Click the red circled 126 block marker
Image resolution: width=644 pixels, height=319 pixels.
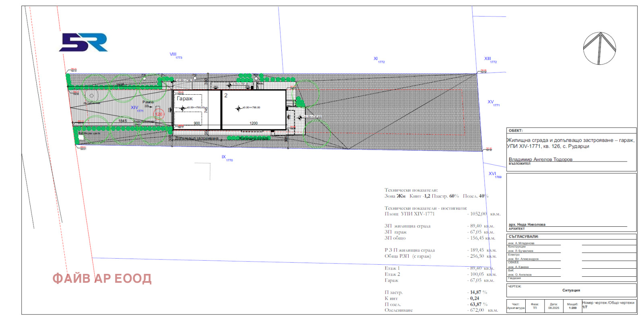[159, 114]
